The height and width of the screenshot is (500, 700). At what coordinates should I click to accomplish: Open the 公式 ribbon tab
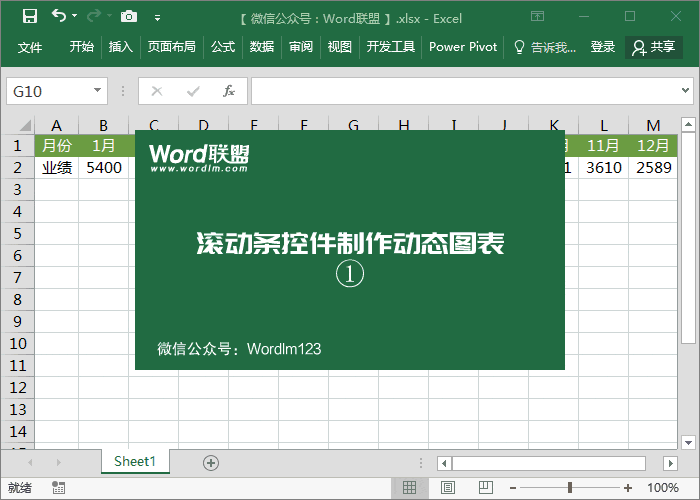click(x=223, y=47)
